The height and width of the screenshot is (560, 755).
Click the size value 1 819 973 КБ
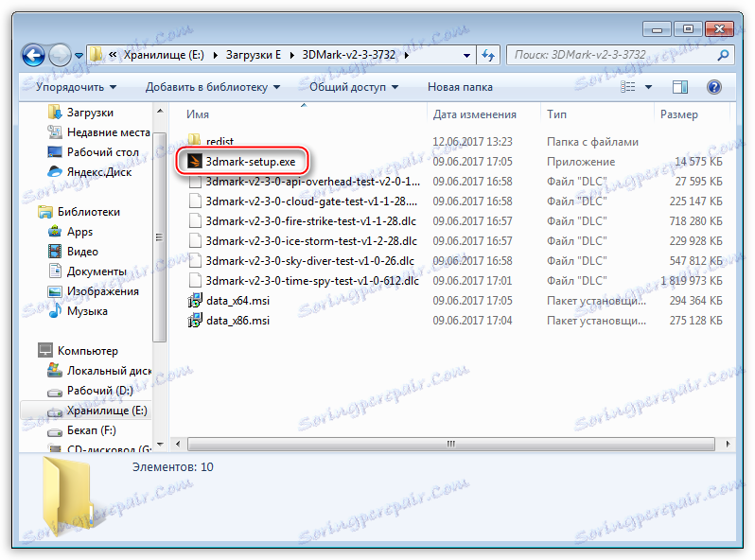[692, 281]
